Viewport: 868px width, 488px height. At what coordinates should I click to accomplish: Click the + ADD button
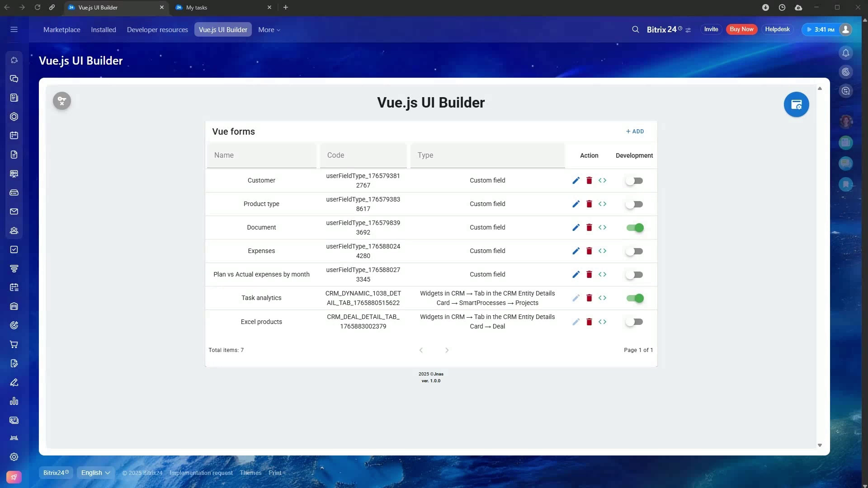tap(635, 131)
